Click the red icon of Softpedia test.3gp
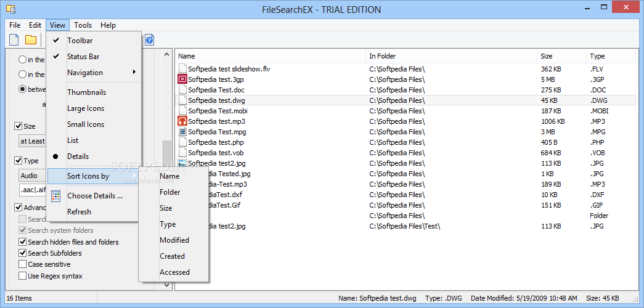This screenshot has width=644, height=308. tap(182, 79)
